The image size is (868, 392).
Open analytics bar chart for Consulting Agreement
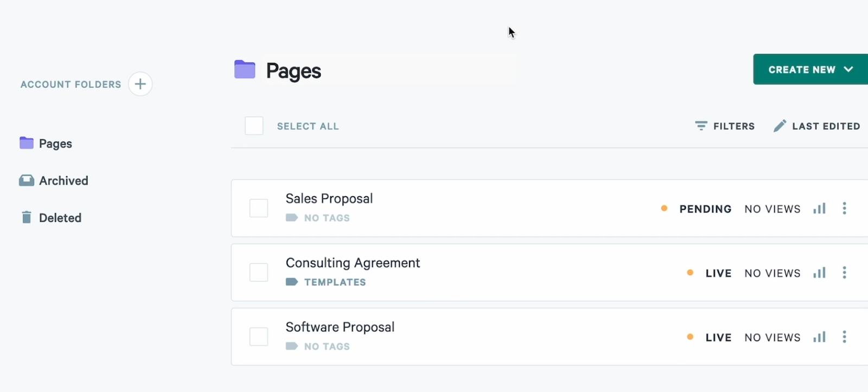click(819, 273)
